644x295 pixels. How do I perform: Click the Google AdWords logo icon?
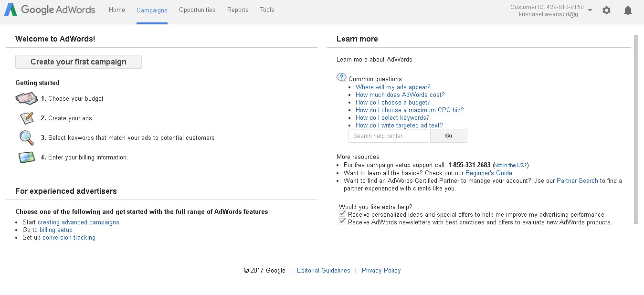coord(11,10)
